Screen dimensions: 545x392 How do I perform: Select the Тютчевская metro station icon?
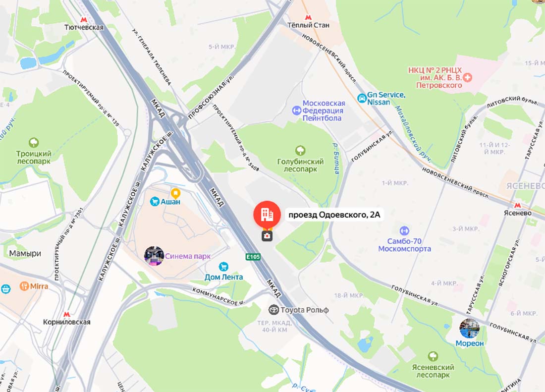pos(84,19)
